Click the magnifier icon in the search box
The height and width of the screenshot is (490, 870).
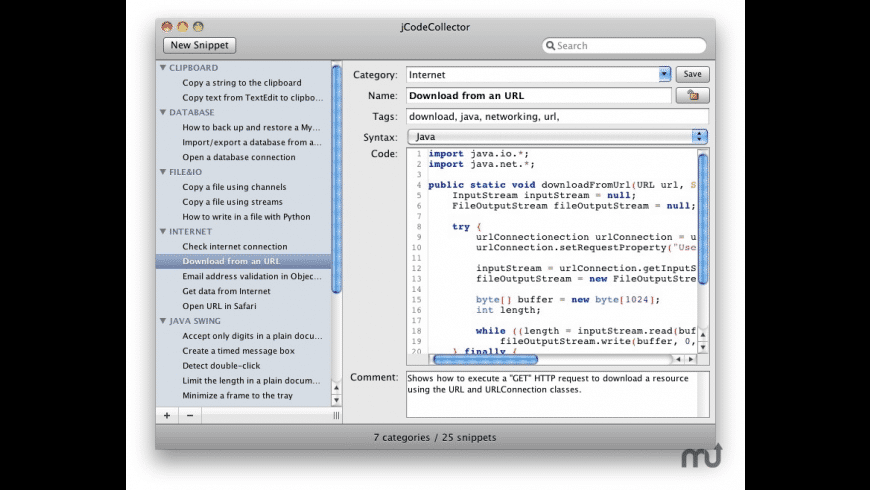point(551,46)
